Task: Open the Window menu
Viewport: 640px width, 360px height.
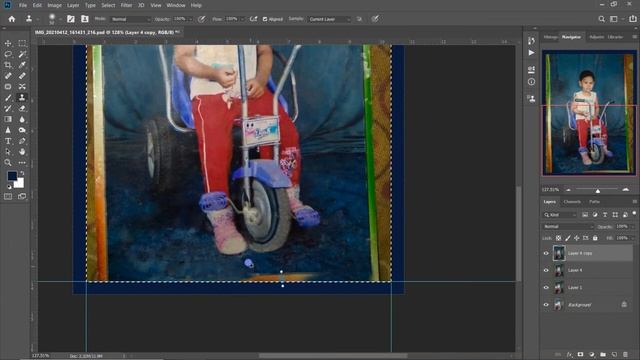Action: point(176,5)
